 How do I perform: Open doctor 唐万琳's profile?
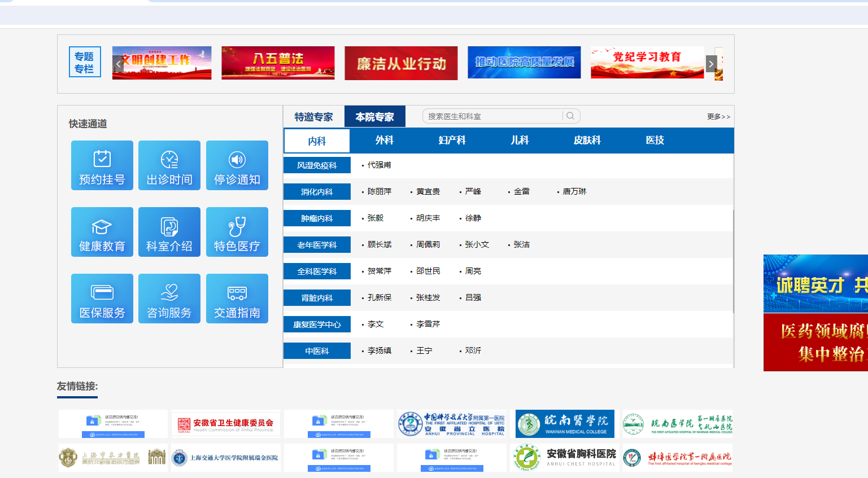point(575,191)
